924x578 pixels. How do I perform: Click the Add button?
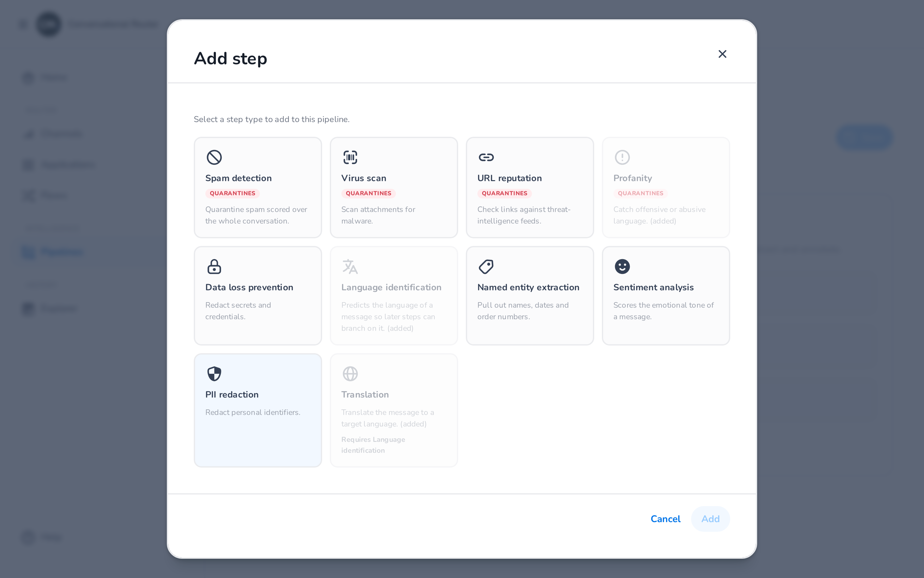point(710,519)
